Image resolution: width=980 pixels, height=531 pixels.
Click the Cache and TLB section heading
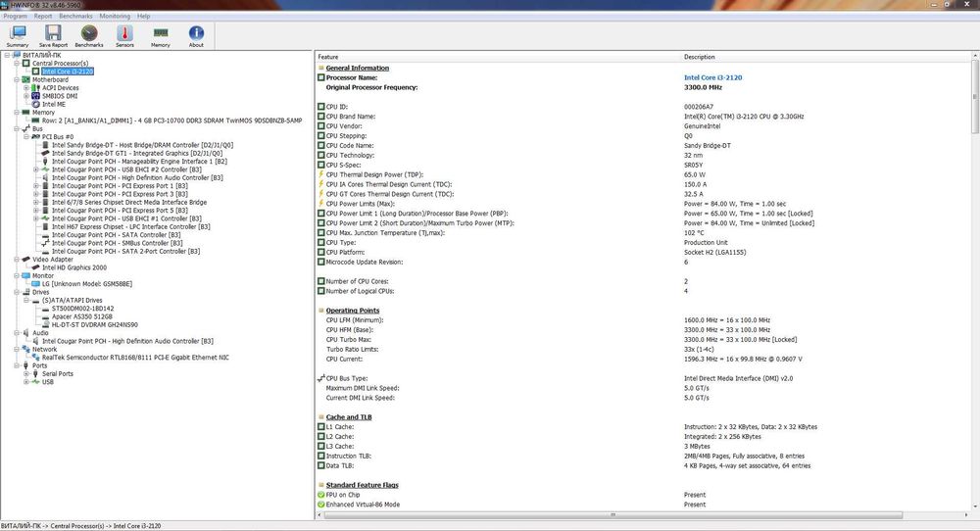click(x=349, y=417)
